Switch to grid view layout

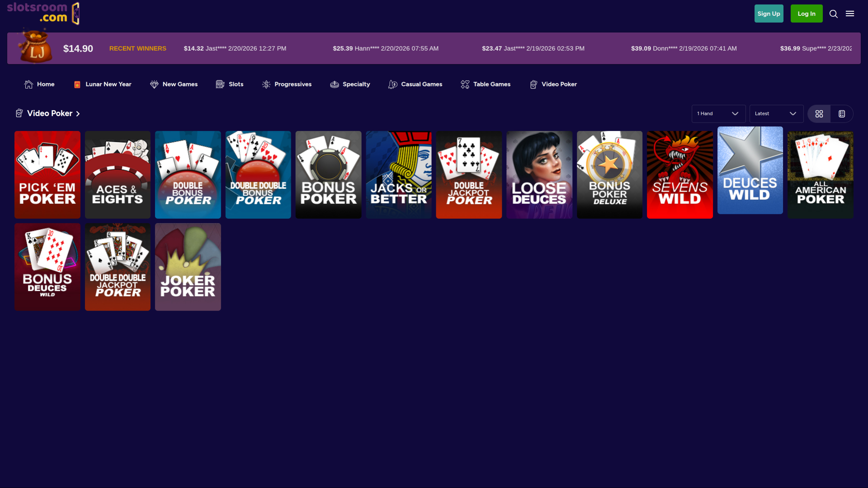click(819, 113)
